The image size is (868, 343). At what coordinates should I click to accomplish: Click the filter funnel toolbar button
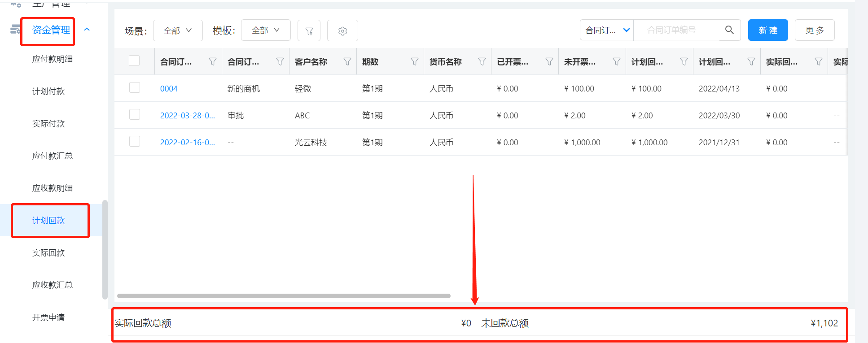tap(309, 30)
